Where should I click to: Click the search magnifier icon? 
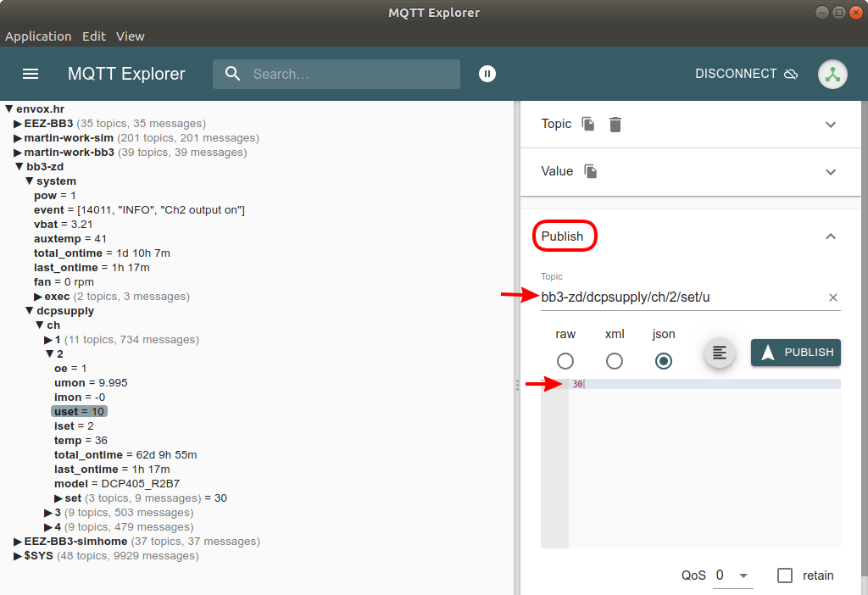pyautogui.click(x=233, y=74)
